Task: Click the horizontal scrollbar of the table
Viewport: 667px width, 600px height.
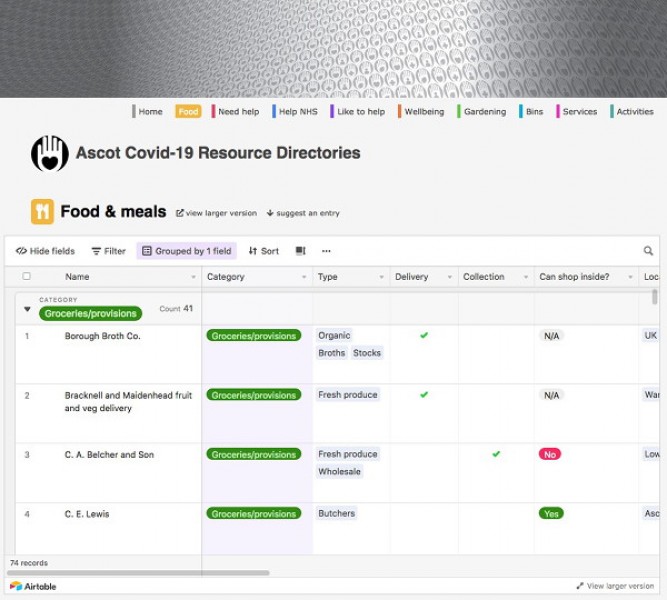Action: point(140,573)
